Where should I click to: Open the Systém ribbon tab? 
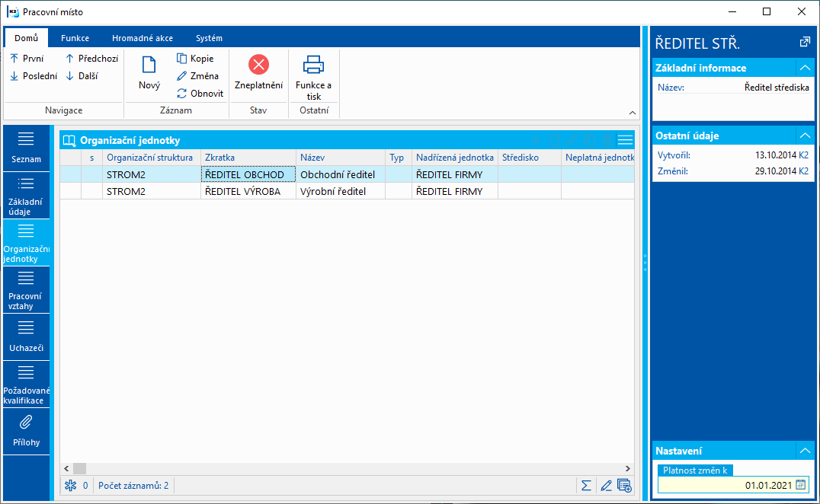pos(209,38)
